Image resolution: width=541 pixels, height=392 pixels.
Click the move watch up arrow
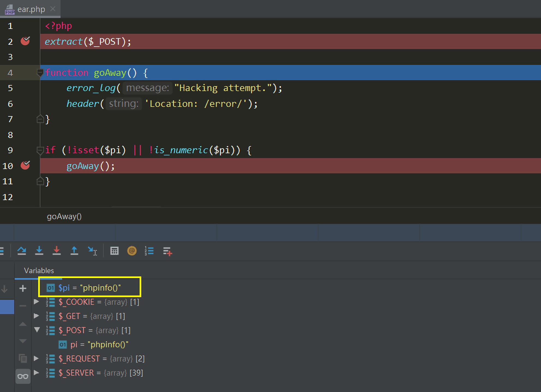pos(23,324)
